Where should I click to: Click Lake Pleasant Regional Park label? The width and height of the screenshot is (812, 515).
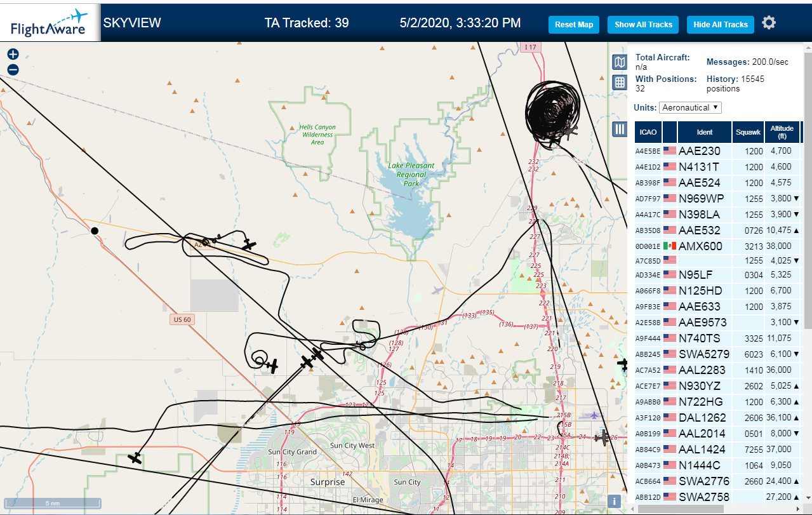point(411,175)
